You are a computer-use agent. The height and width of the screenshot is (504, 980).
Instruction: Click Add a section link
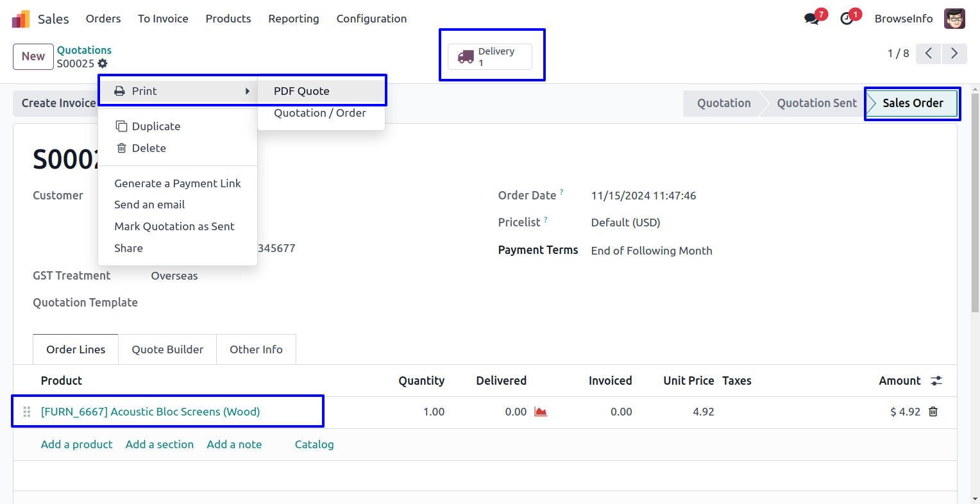[x=160, y=444]
